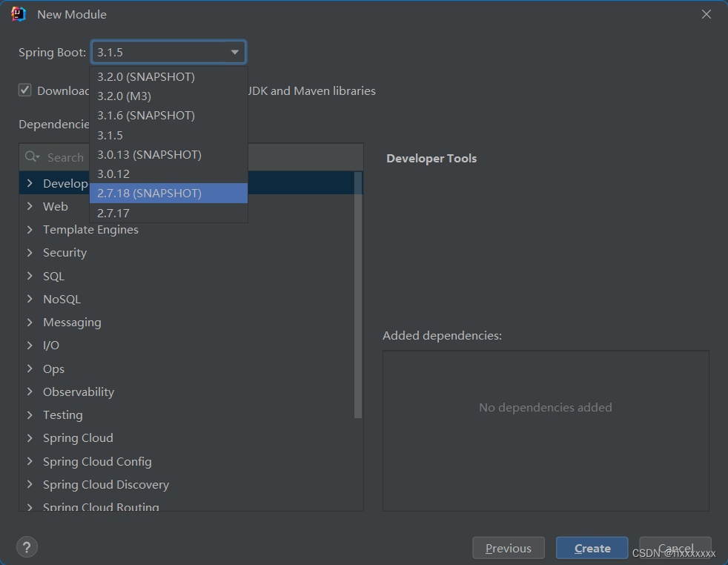Expand the I/O category chevron
The image size is (728, 565).
pos(30,346)
